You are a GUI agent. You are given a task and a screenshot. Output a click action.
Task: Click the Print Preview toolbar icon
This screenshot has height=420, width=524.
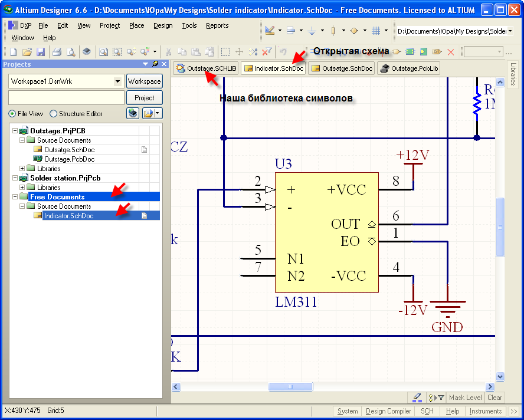[x=70, y=52]
